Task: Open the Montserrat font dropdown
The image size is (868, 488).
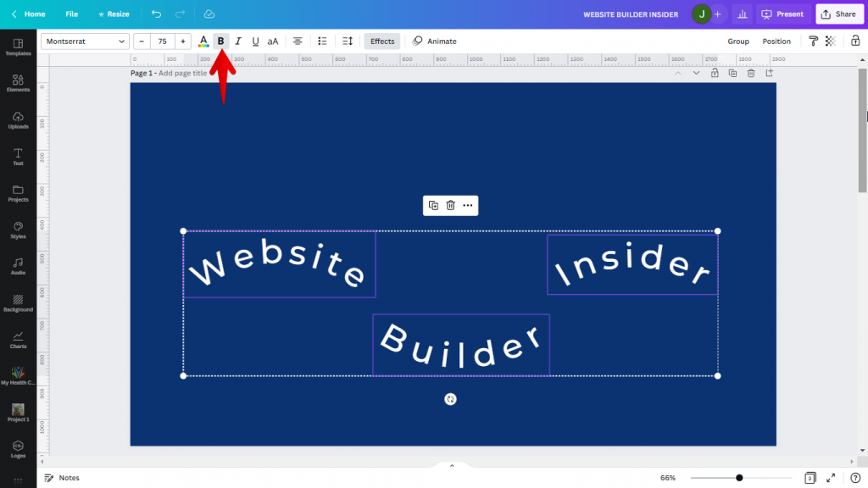Action: pyautogui.click(x=85, y=41)
